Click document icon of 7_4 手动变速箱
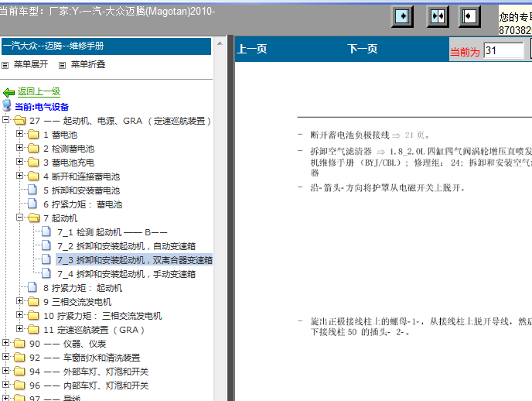Image resolution: width=532 pixels, height=401 pixels. (x=46, y=273)
